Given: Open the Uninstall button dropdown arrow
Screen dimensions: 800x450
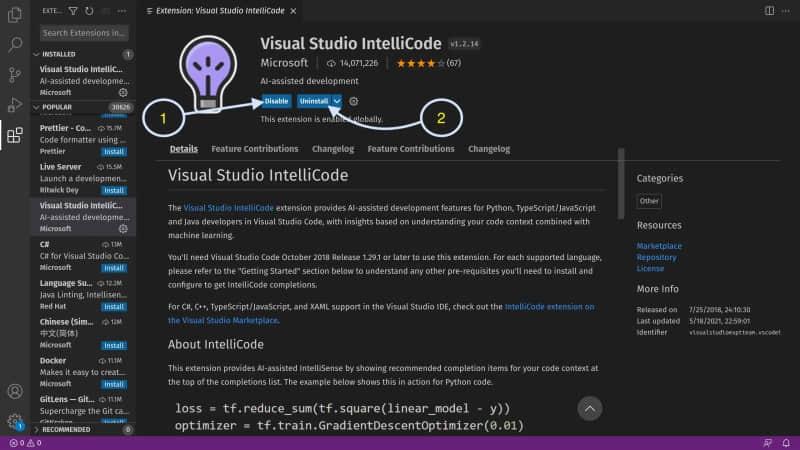Looking at the screenshot, I should 338,101.
